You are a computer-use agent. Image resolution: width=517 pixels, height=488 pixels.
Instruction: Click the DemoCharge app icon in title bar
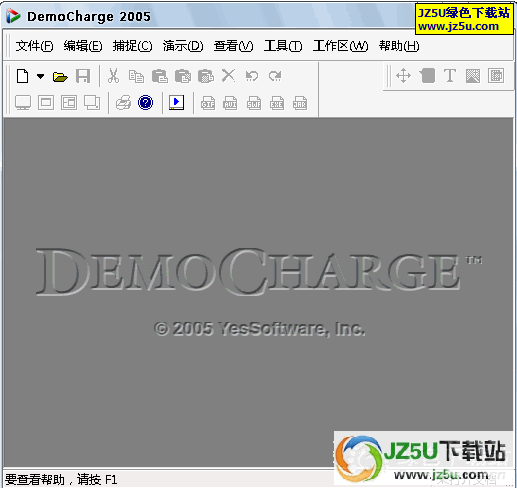[x=13, y=16]
